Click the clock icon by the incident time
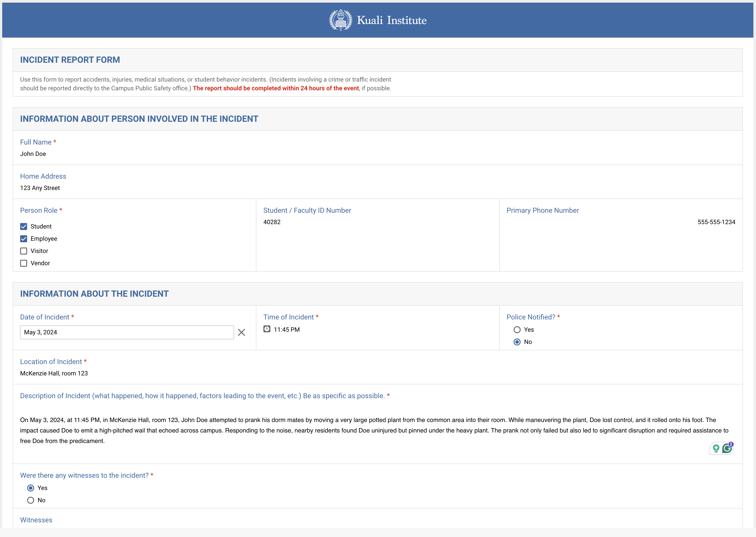The height and width of the screenshot is (537, 756). tap(267, 329)
